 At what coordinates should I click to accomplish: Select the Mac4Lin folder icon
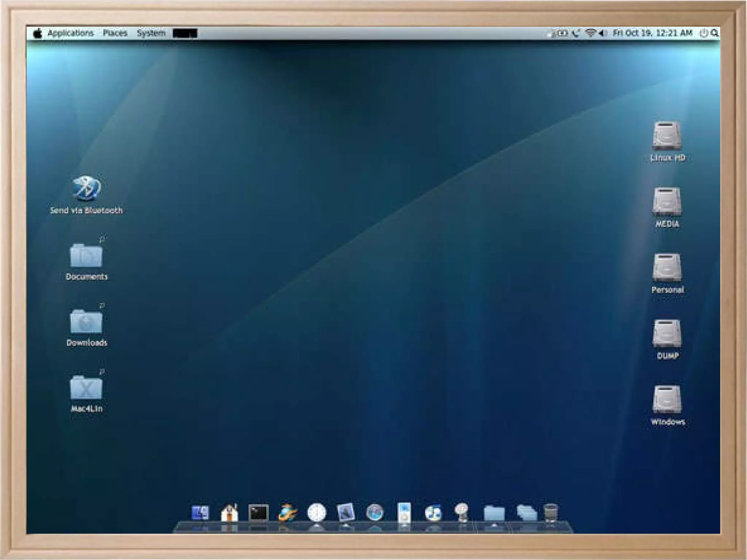pos(86,387)
